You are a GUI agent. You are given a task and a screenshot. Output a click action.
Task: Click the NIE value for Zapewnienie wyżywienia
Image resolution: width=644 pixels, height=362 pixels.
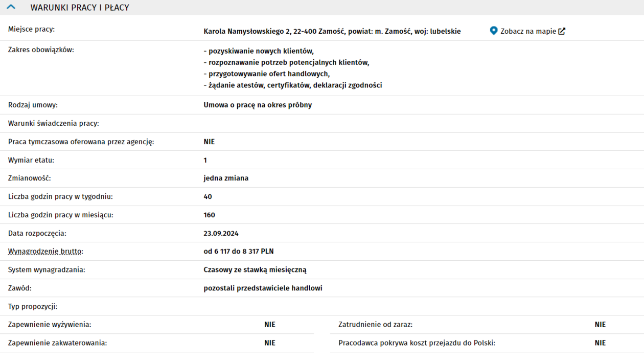270,325
